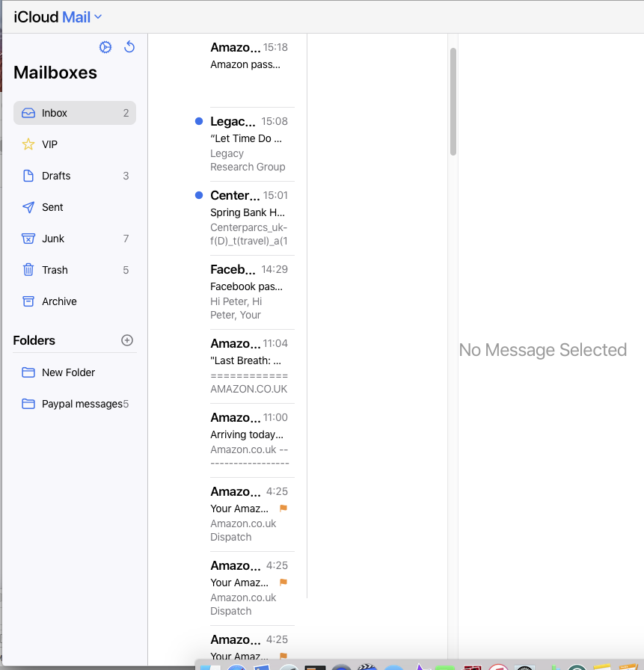Click the 15:08 timestamp on Legacy email
This screenshot has height=670, width=644.
275,121
